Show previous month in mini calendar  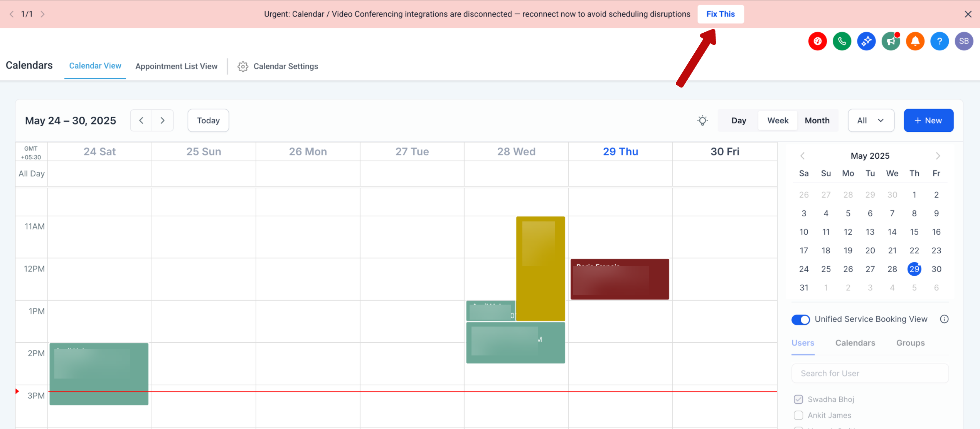pyautogui.click(x=803, y=156)
